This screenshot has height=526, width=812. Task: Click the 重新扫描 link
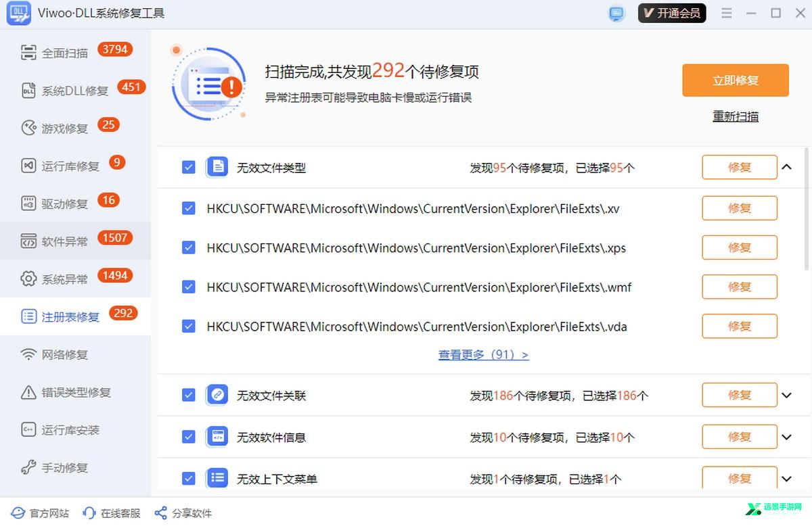736,116
